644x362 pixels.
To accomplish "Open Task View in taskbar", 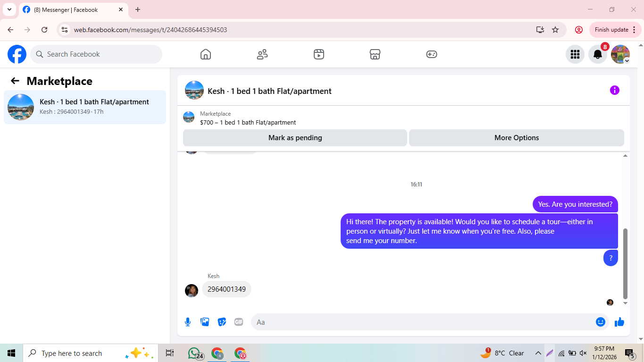I will (x=170, y=353).
